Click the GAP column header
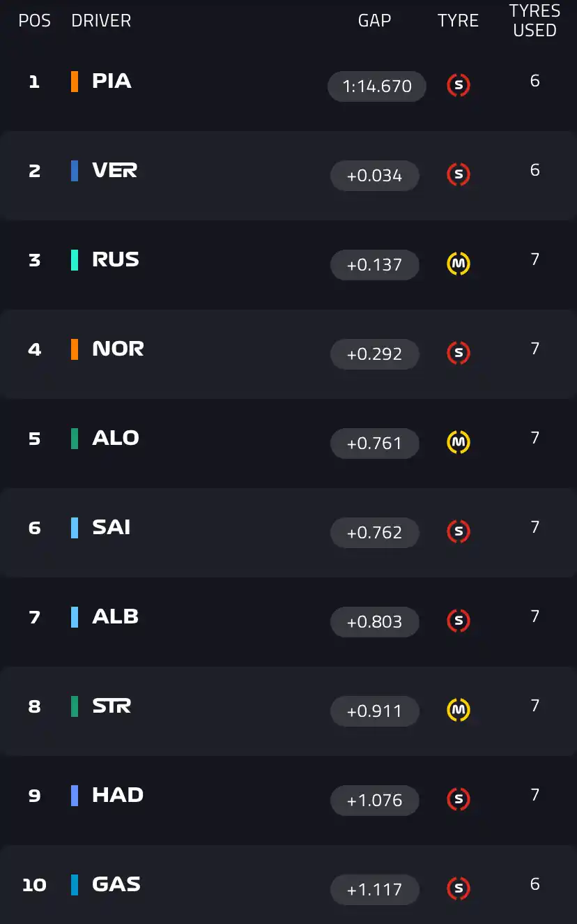 click(x=374, y=20)
